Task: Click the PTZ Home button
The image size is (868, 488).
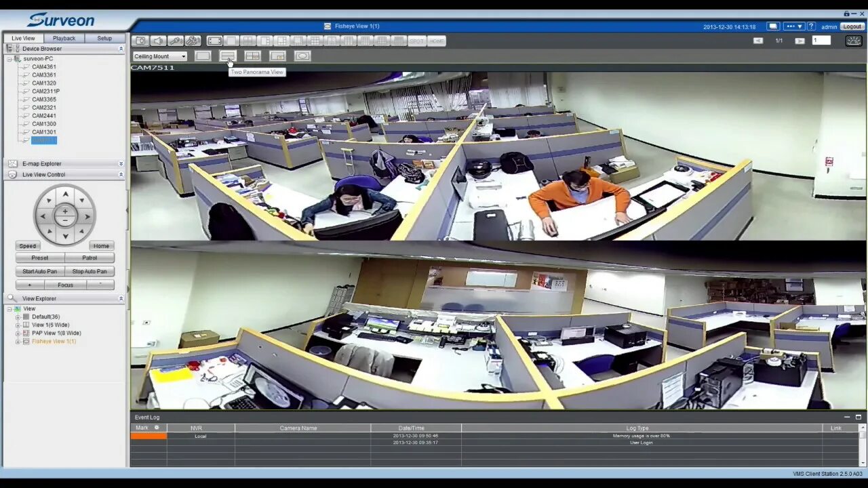Action: click(101, 246)
